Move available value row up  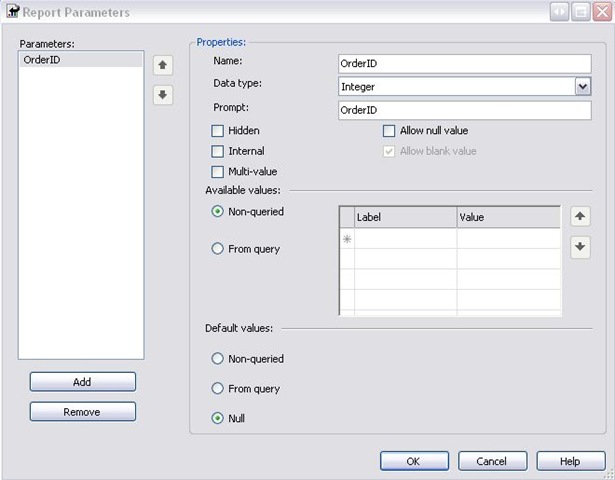tap(580, 216)
